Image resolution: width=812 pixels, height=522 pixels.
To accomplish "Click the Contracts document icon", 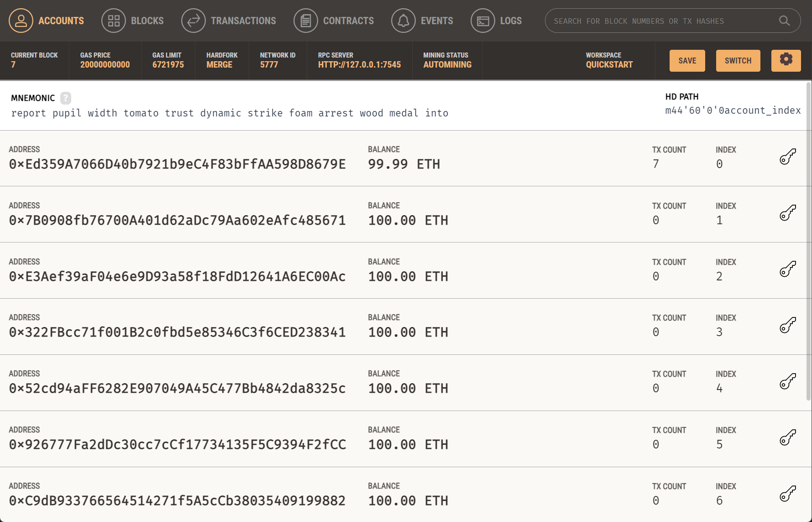I will [x=306, y=21].
